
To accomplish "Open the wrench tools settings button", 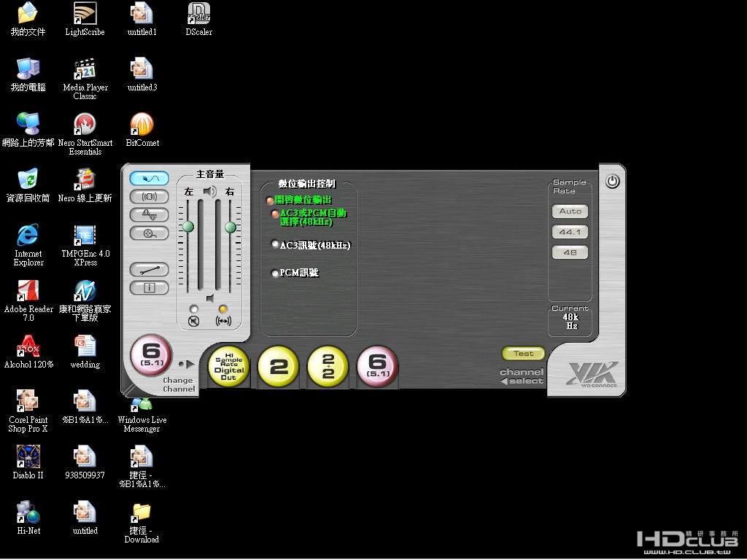I will 149,270.
